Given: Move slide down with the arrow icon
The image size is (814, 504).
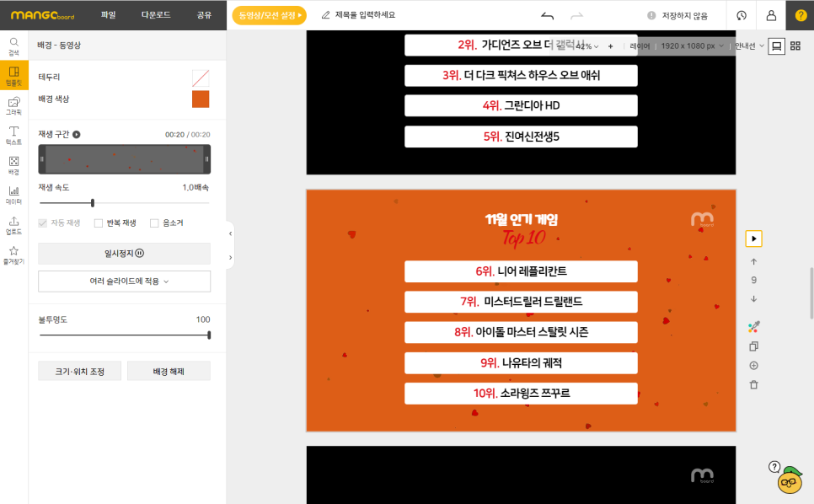Looking at the screenshot, I should 754,299.
